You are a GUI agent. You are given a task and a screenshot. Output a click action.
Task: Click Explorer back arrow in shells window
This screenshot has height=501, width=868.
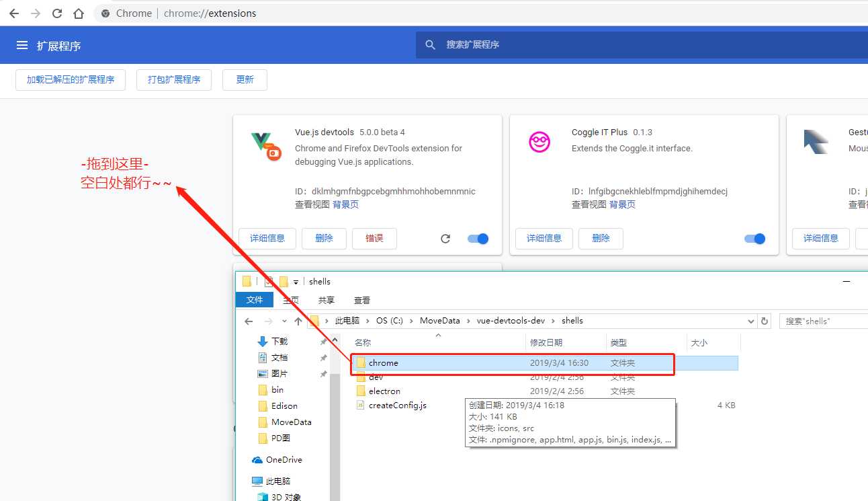249,321
